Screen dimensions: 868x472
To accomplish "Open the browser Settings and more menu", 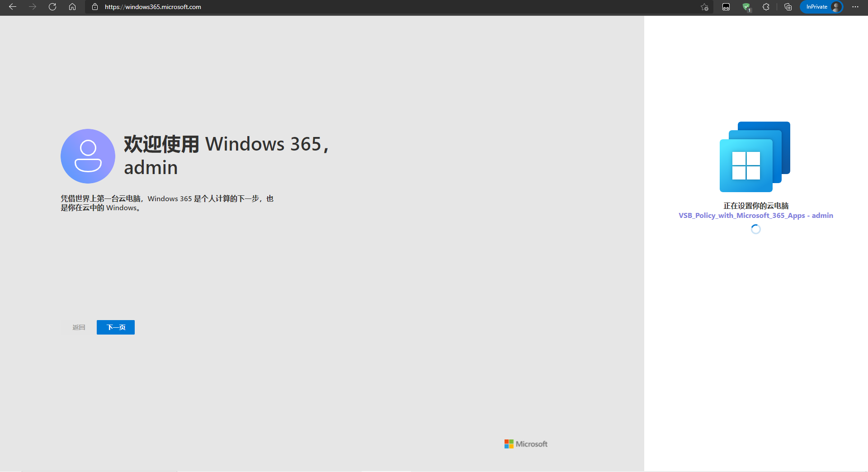I will point(855,7).
